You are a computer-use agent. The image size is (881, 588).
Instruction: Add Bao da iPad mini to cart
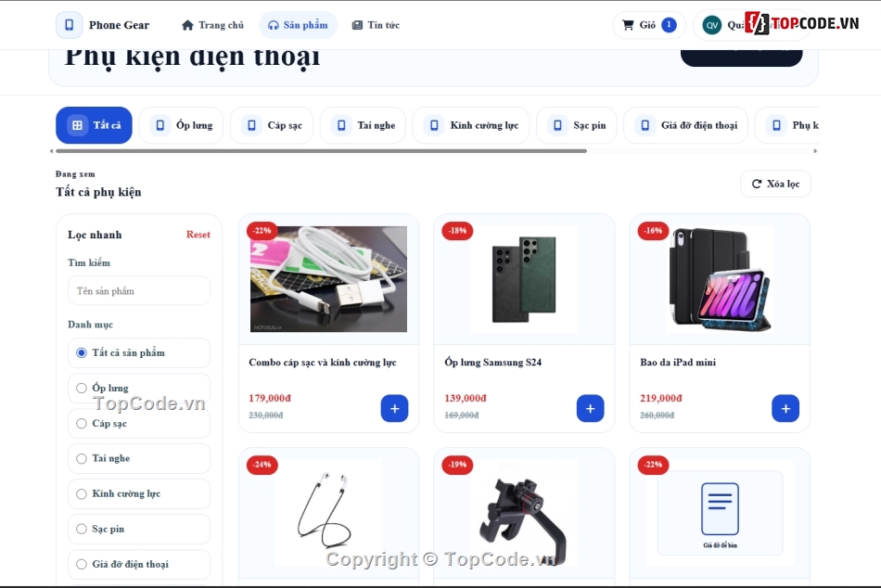[x=785, y=408]
